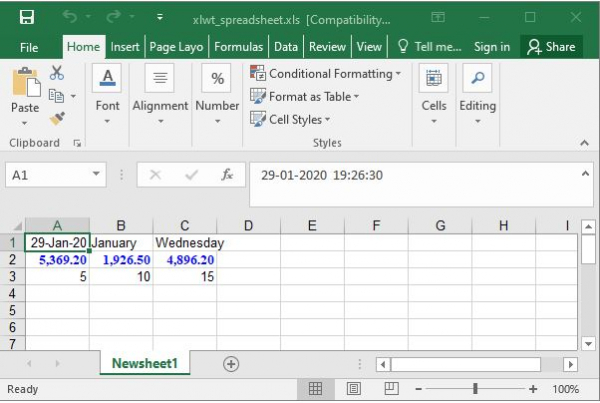Click the Insert Function fx icon
Image resolution: width=600 pixels, height=403 pixels.
[x=227, y=174]
